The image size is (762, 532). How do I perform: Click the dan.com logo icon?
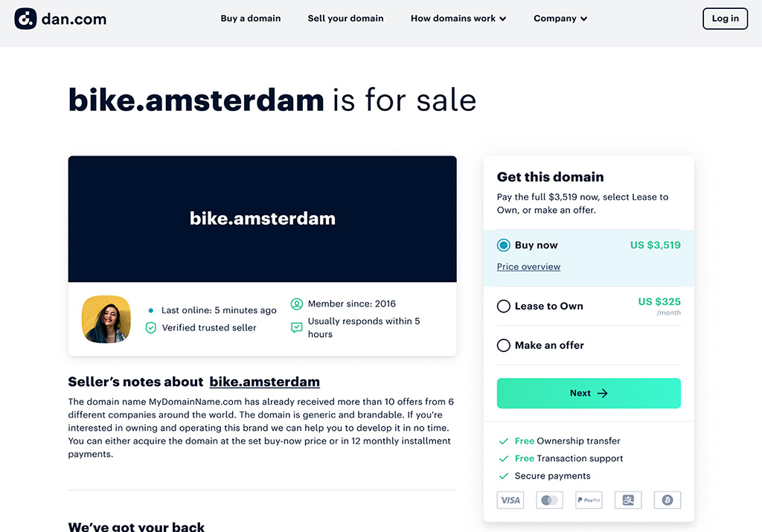click(25, 19)
